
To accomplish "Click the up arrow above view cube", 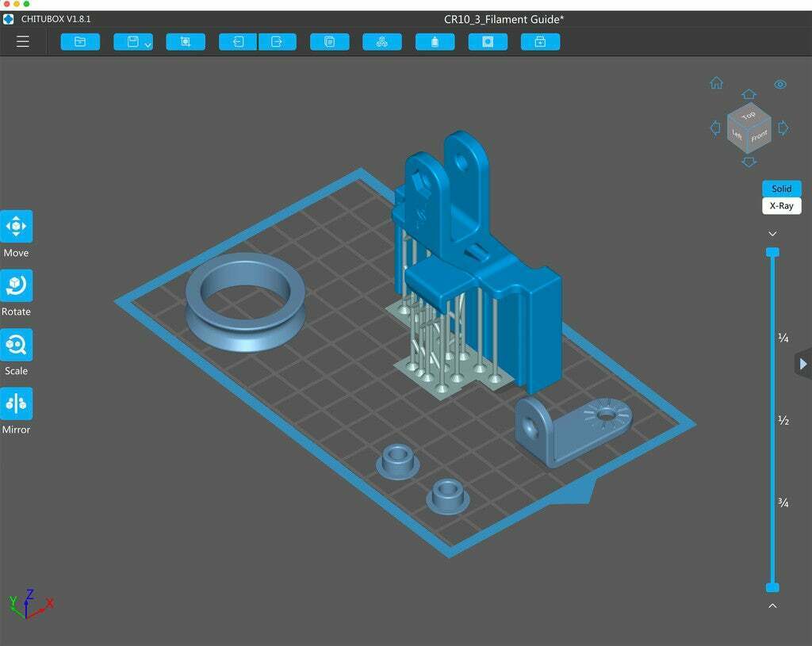I will tap(749, 94).
